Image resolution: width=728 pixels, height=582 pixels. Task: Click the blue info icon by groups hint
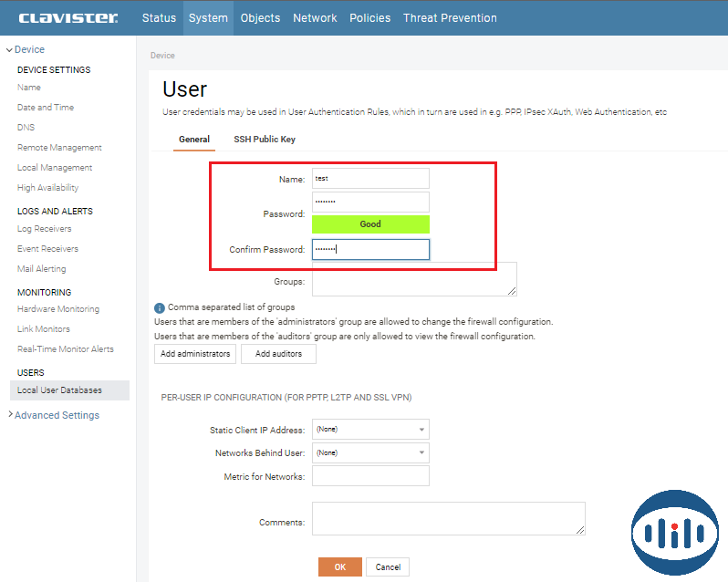click(160, 308)
